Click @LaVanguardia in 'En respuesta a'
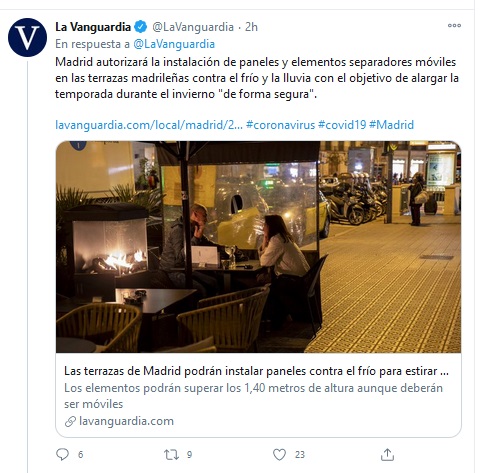The image size is (491, 473). click(x=174, y=44)
